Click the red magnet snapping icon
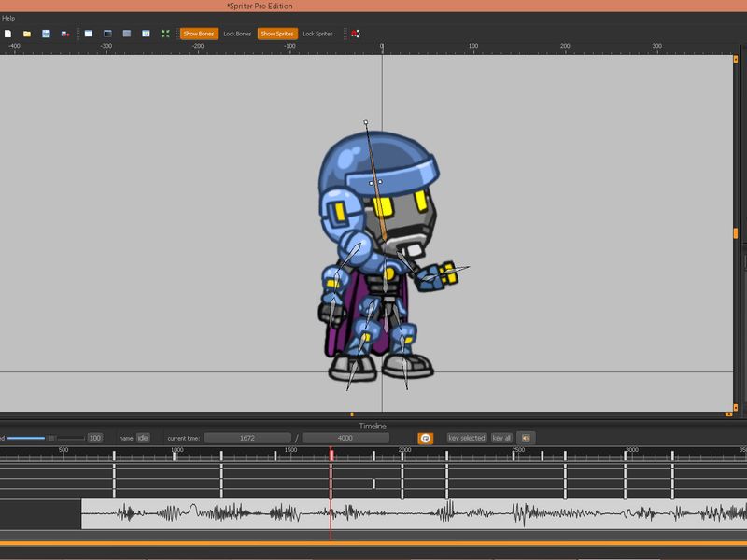747x560 pixels. point(356,34)
